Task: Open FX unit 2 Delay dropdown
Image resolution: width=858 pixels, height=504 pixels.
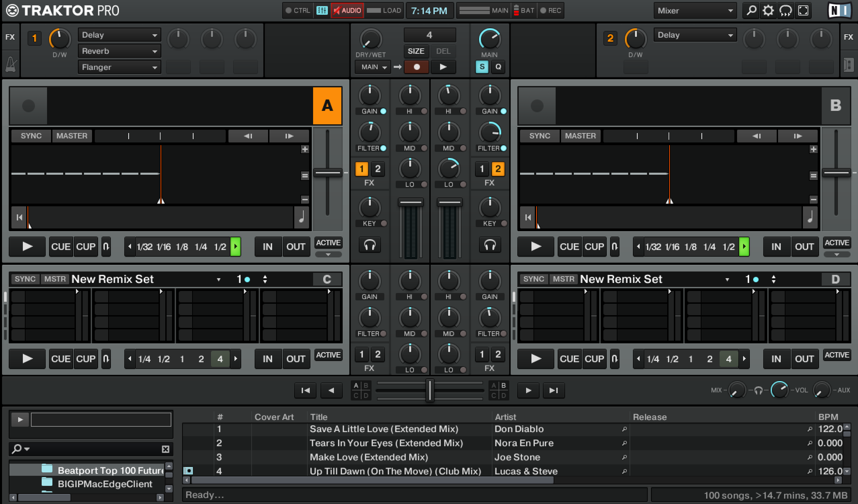Action: tap(695, 35)
